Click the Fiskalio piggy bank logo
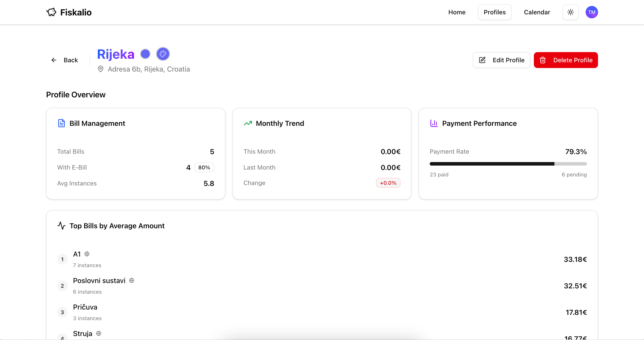 pos(51,12)
